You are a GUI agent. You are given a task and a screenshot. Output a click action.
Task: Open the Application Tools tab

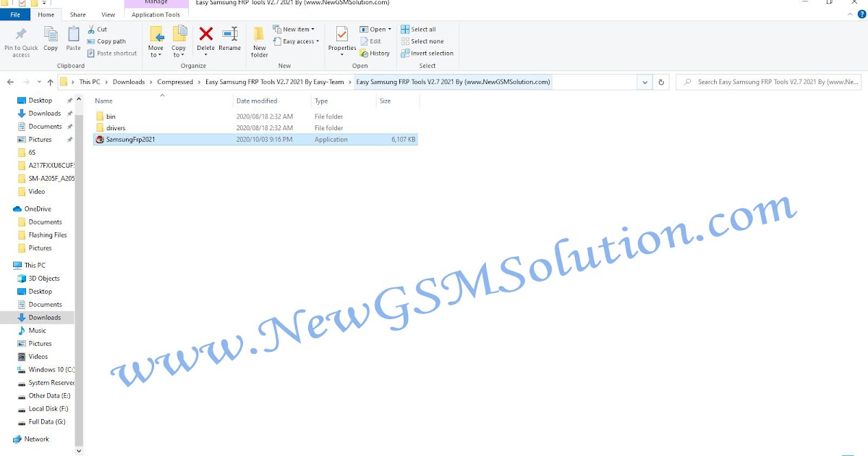tap(156, 14)
